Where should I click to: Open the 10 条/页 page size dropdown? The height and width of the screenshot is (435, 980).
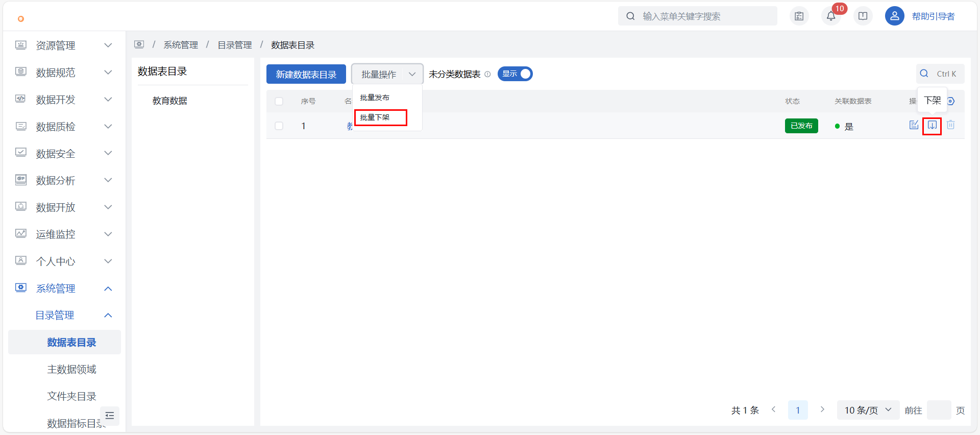click(868, 410)
